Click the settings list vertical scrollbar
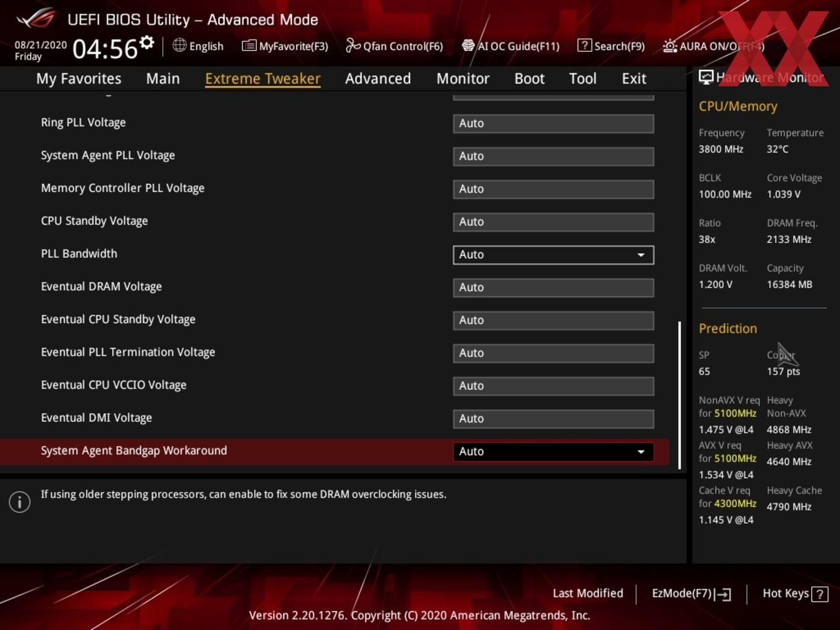This screenshot has height=630, width=840. pos(679,395)
